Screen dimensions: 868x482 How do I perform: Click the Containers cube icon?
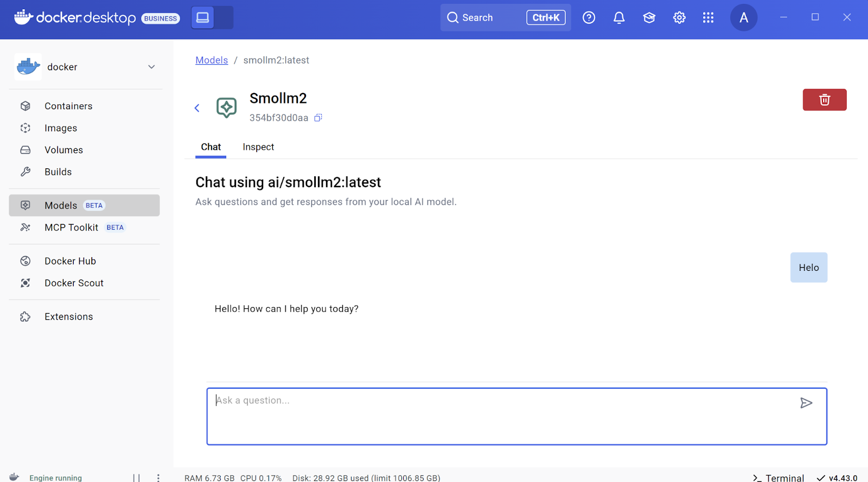tap(25, 106)
